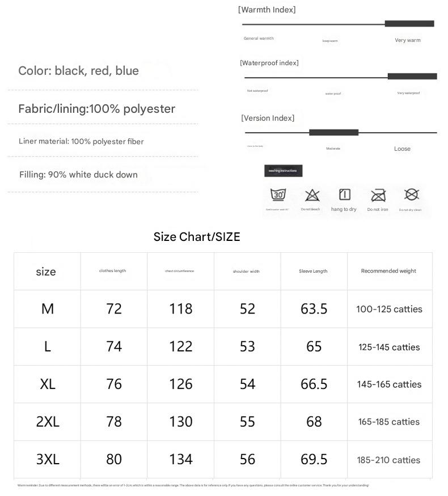This screenshot has width=448, height=496.
Task: Click the Sleeve Length column header
Action: point(313,272)
